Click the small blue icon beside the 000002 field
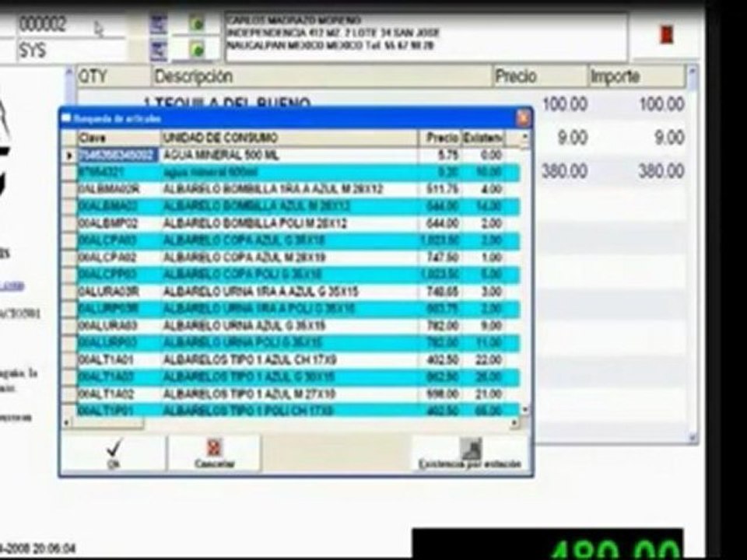Image resolution: width=747 pixels, height=560 pixels. [159, 24]
